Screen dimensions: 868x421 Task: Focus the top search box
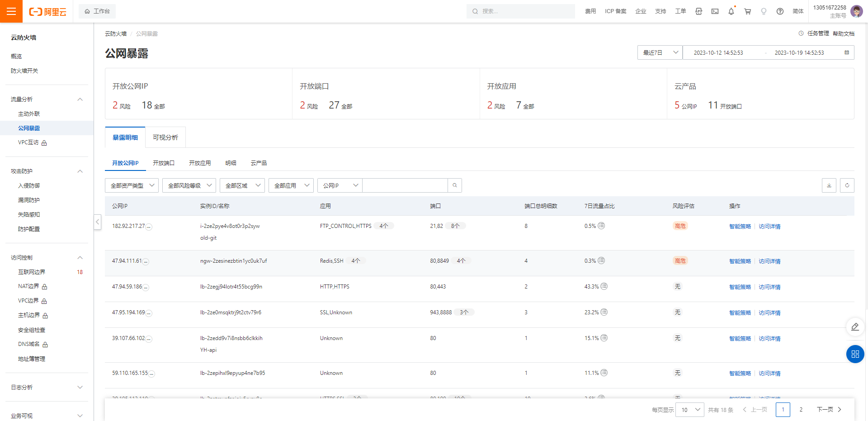pyautogui.click(x=521, y=11)
